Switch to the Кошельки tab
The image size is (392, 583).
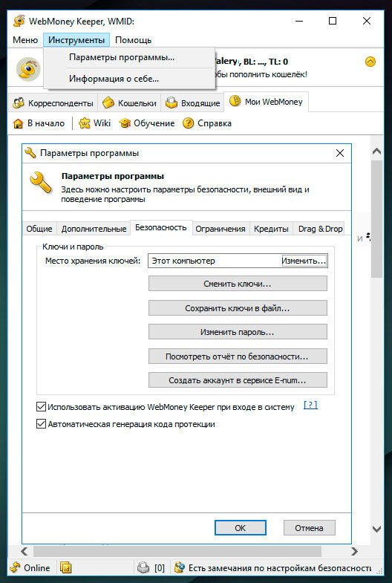pyautogui.click(x=129, y=103)
